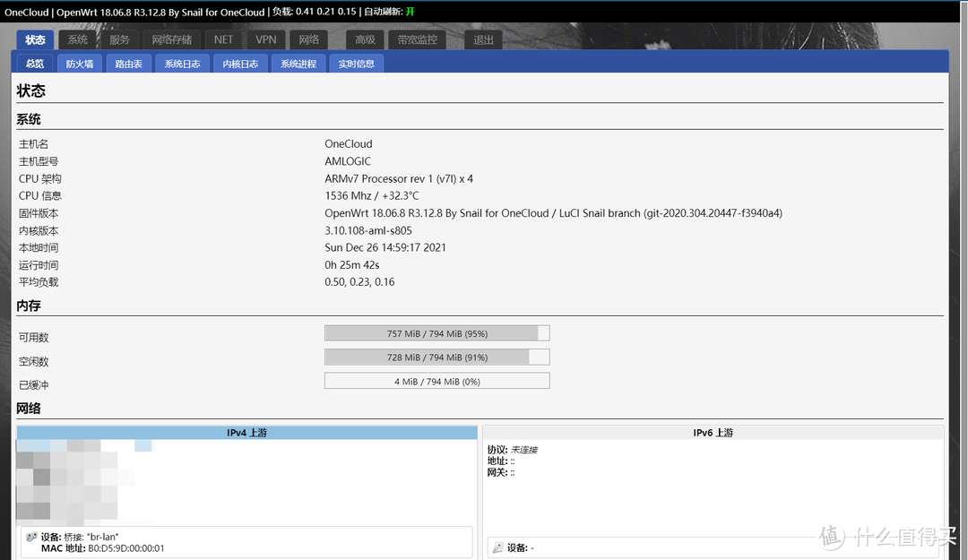Click the 主机名 label
The image size is (968, 560).
click(x=33, y=144)
